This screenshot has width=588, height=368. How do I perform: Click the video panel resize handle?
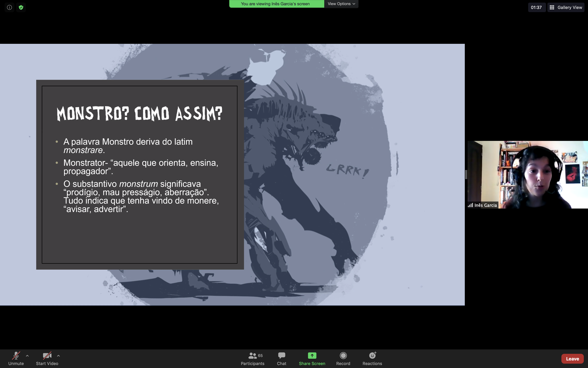[x=466, y=175]
